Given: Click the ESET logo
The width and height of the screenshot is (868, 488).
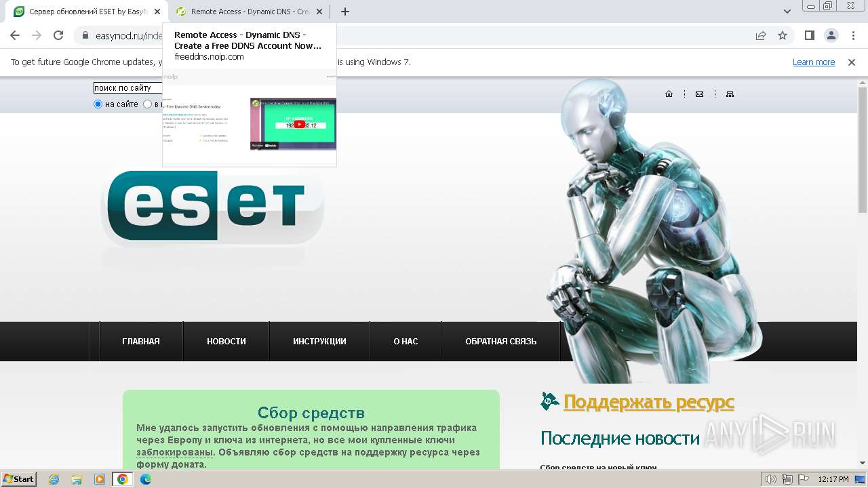Looking at the screenshot, I should point(212,207).
